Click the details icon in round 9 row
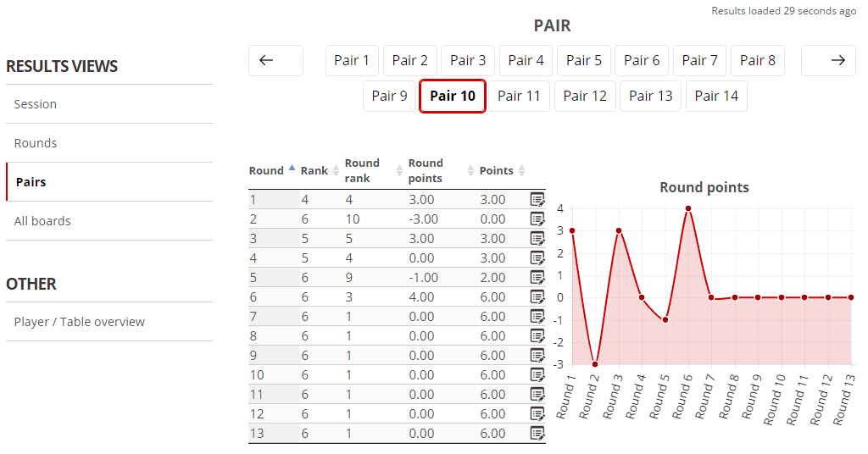The image size is (868, 454). (537, 356)
